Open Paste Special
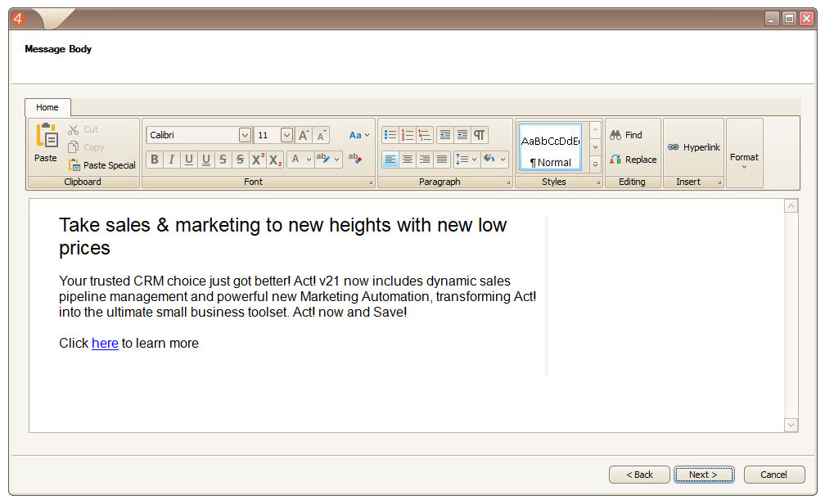825x504 pixels. click(101, 165)
